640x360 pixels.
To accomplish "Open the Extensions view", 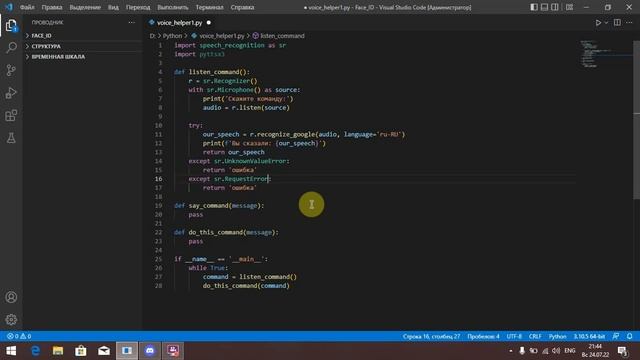I will tap(11, 116).
